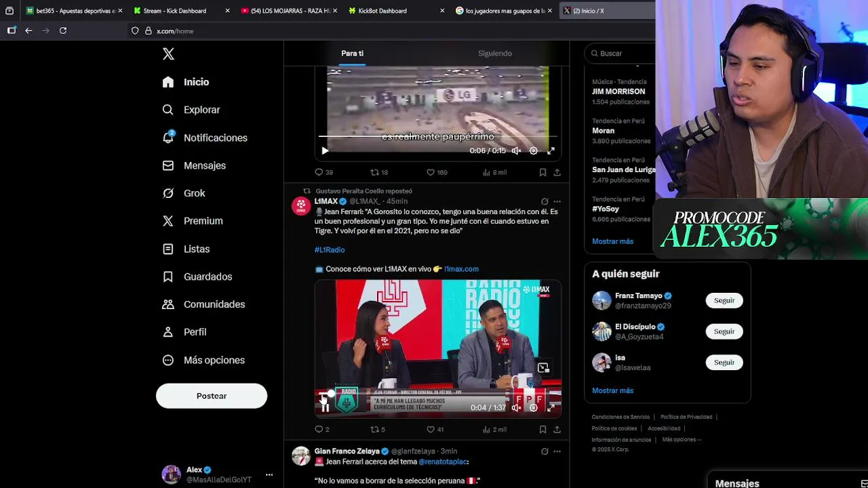This screenshot has height=488, width=868.
Task: Like the L1MAX post with 41 likes
Action: click(435, 429)
